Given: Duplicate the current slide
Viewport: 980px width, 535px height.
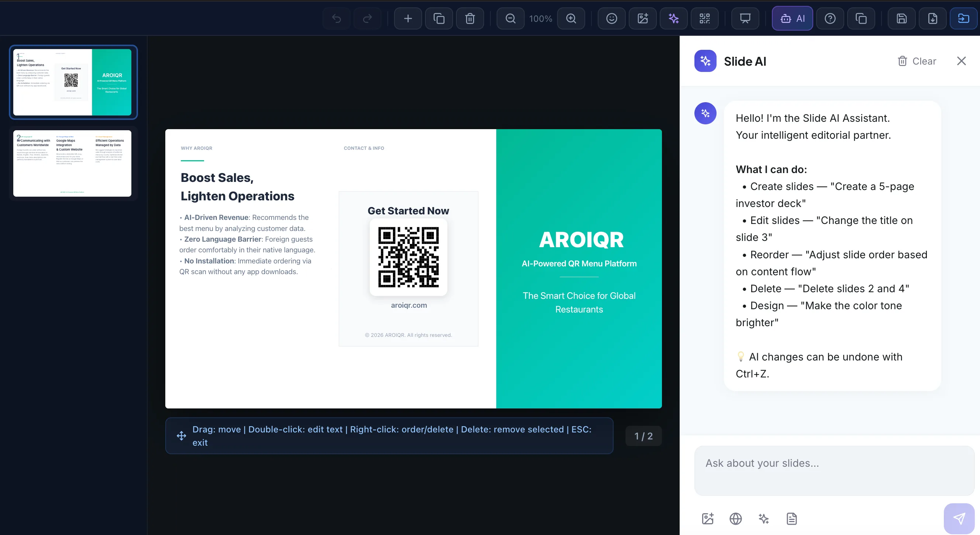Looking at the screenshot, I should [x=439, y=18].
